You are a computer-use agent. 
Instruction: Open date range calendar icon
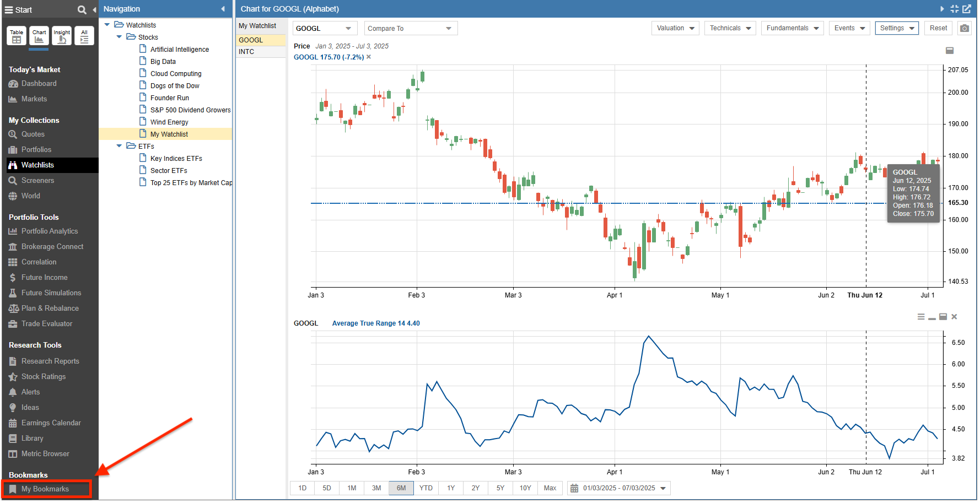pos(574,488)
